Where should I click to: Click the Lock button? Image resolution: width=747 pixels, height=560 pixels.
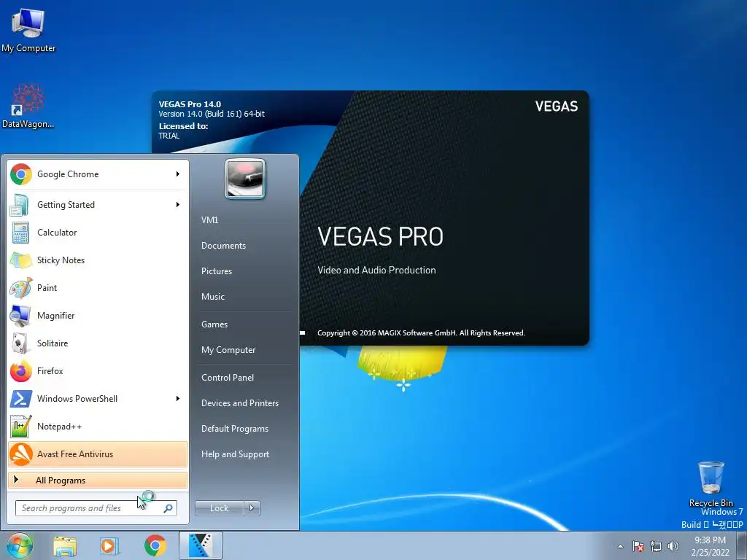tap(219, 508)
